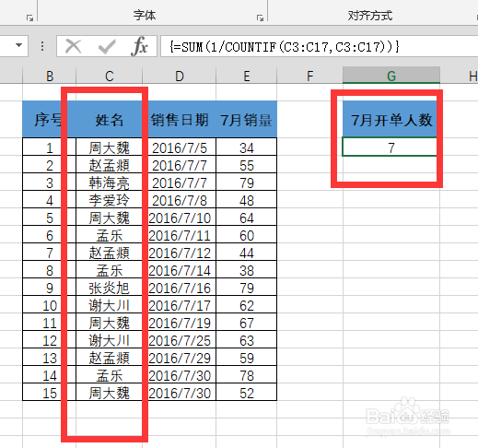Click the 7月开单人数 header cell
This screenshot has width=478, height=448.
click(x=391, y=119)
